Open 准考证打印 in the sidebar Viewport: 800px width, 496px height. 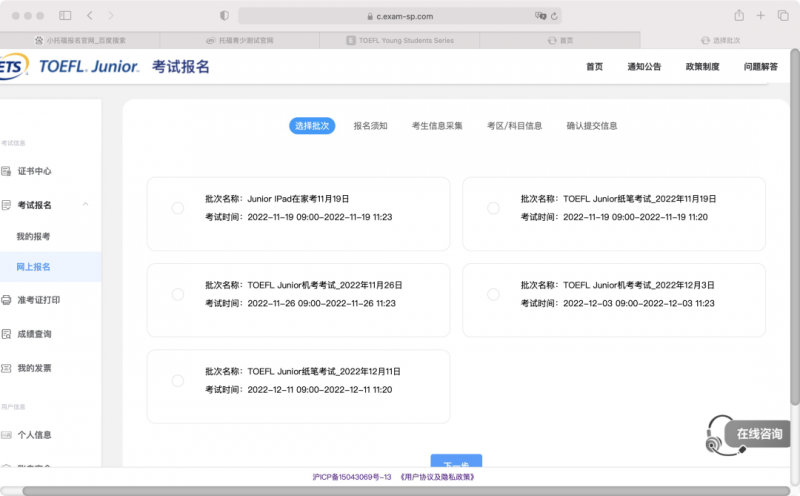click(x=39, y=300)
